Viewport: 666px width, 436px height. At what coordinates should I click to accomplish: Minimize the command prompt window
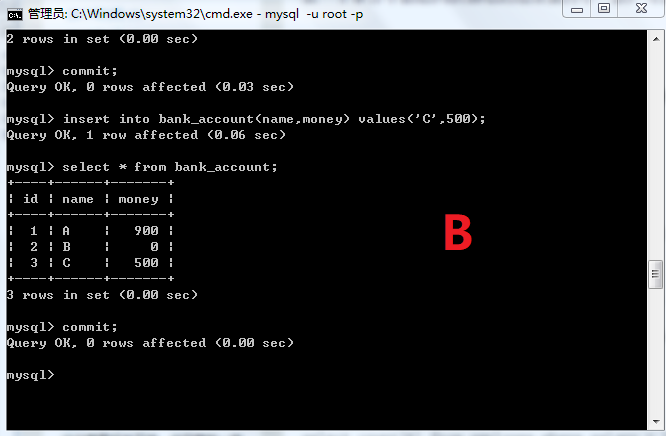click(576, 9)
